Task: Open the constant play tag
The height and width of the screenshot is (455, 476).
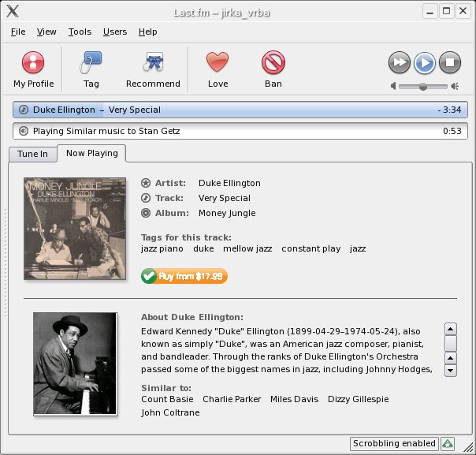Action: pos(311,248)
